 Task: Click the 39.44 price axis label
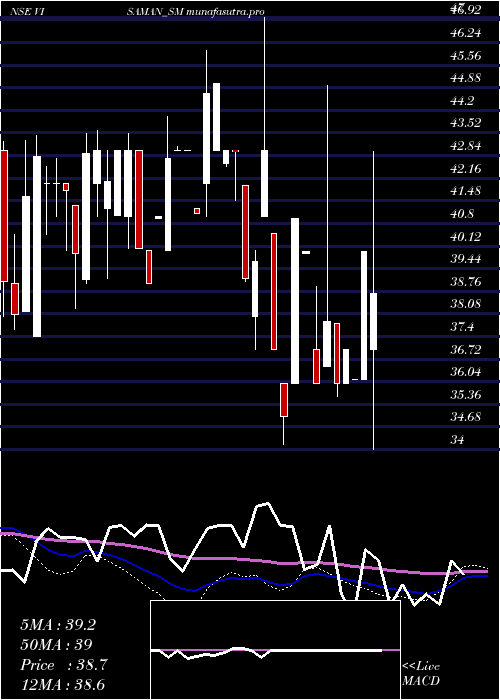point(466,259)
